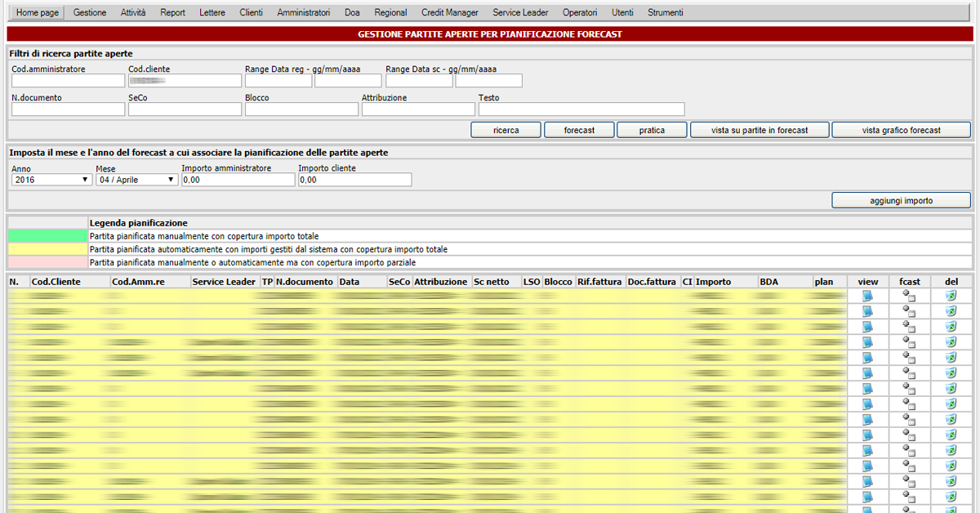This screenshot has height=513, width=980.
Task: Open the Credit Manager menu
Action: pyautogui.click(x=450, y=13)
